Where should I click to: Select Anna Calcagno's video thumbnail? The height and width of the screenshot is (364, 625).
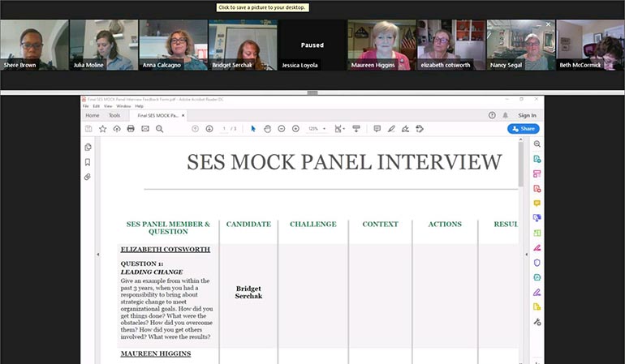[174, 45]
